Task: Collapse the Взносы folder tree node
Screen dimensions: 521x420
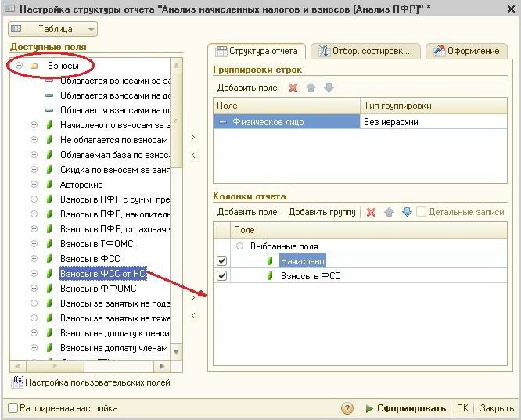Action: 20,65
